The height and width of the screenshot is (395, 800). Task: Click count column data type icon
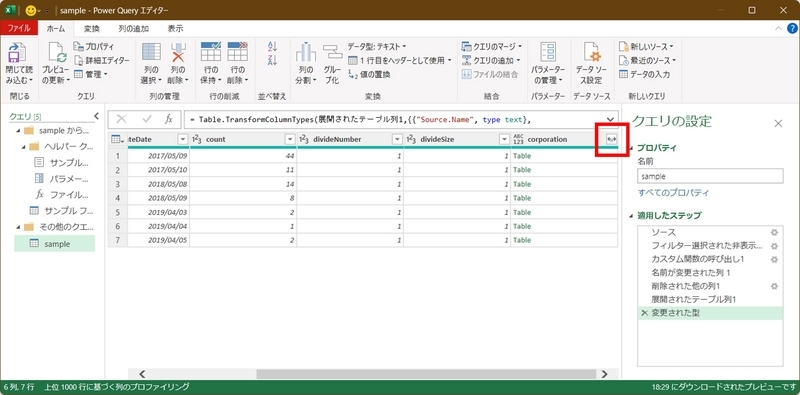click(197, 139)
